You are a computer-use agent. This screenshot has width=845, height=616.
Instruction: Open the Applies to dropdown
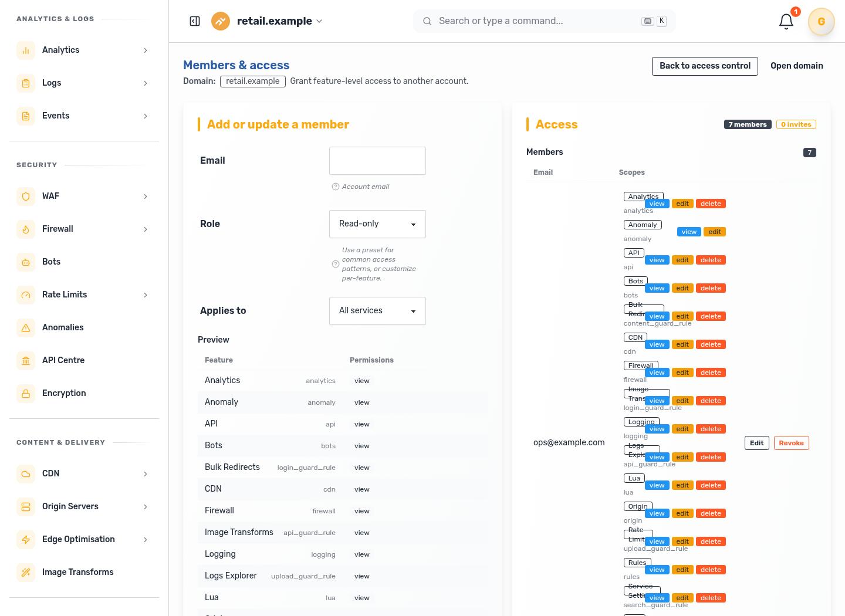377,311
